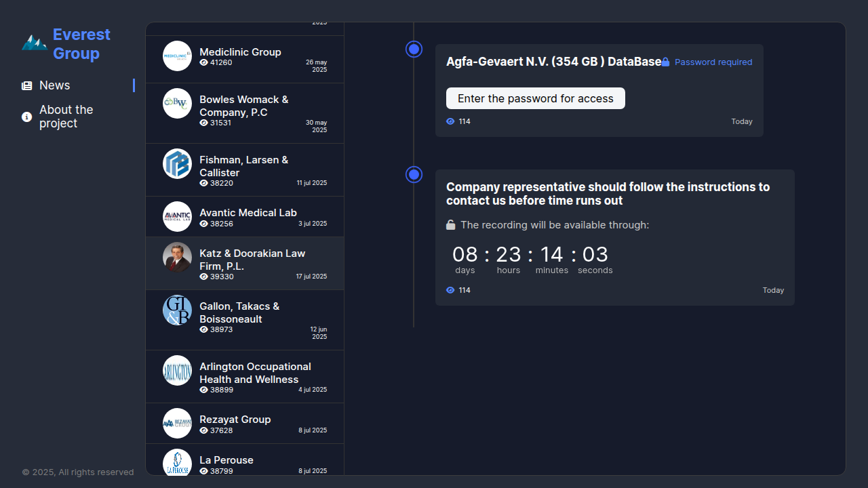Click the top timeline marker circle
Viewport: 868px width, 488px height.
414,49
